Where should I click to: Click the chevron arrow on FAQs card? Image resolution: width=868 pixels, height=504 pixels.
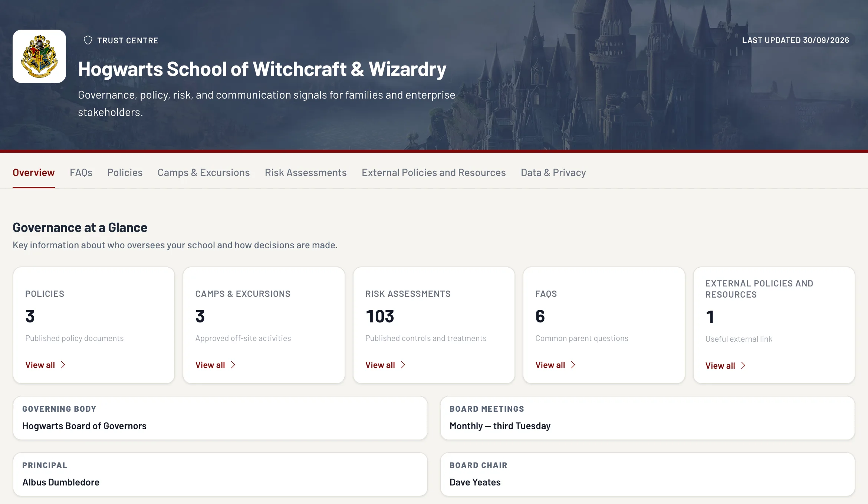click(x=573, y=365)
